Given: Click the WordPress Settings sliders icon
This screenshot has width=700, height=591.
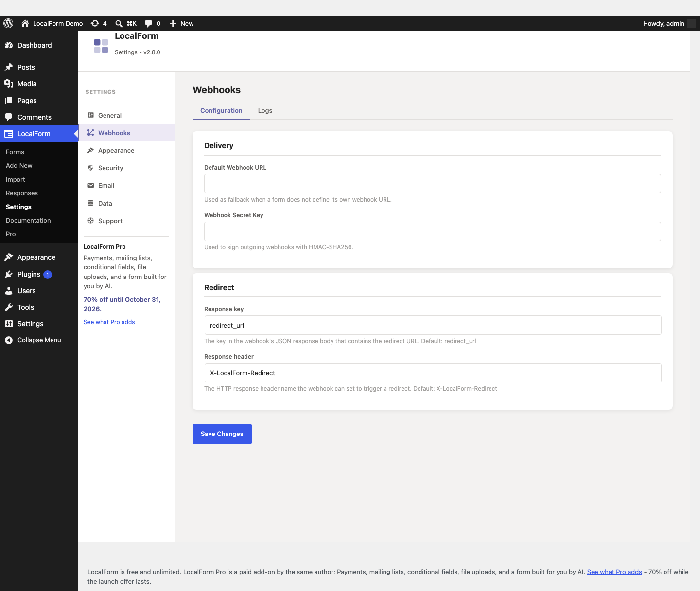Looking at the screenshot, I should click(9, 324).
